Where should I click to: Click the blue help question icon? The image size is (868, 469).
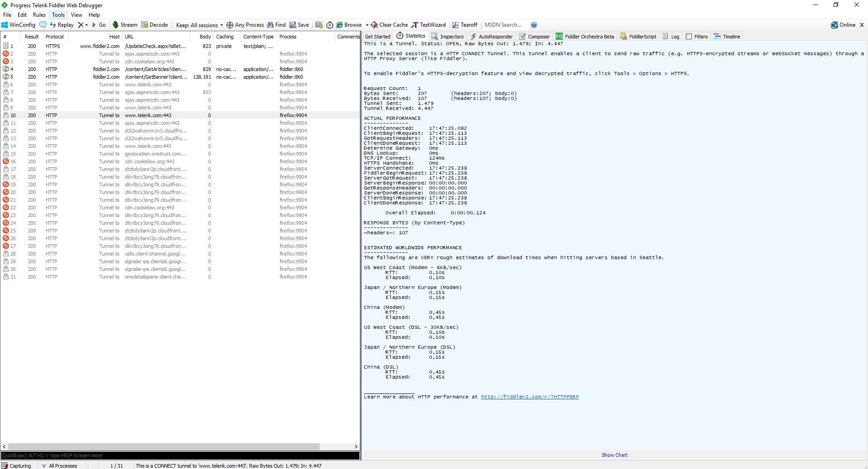tap(534, 25)
